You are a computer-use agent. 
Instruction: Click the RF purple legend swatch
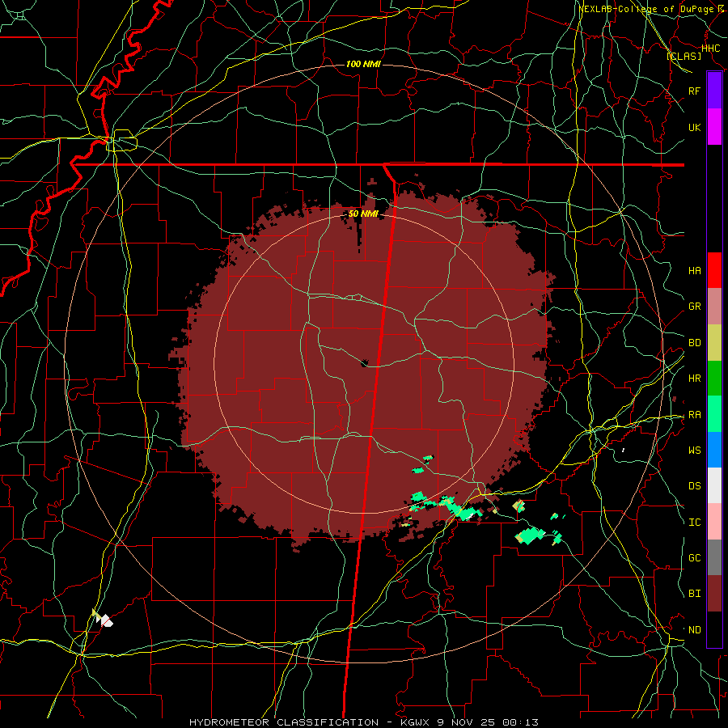click(x=714, y=91)
